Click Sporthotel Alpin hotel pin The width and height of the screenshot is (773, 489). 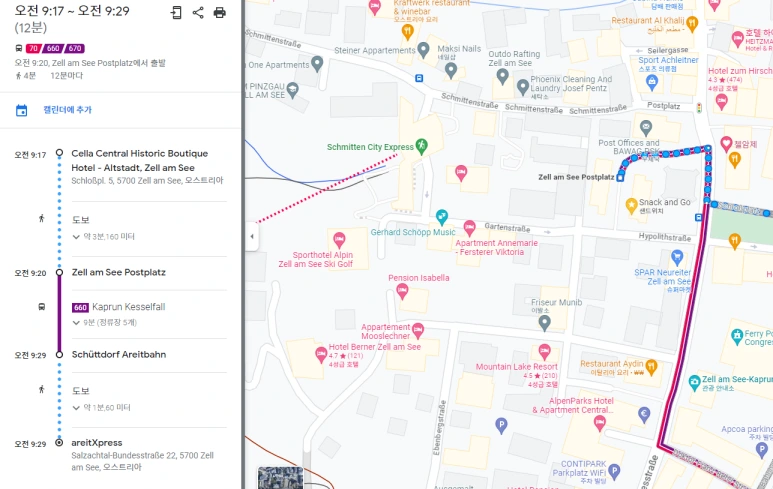(x=339, y=240)
